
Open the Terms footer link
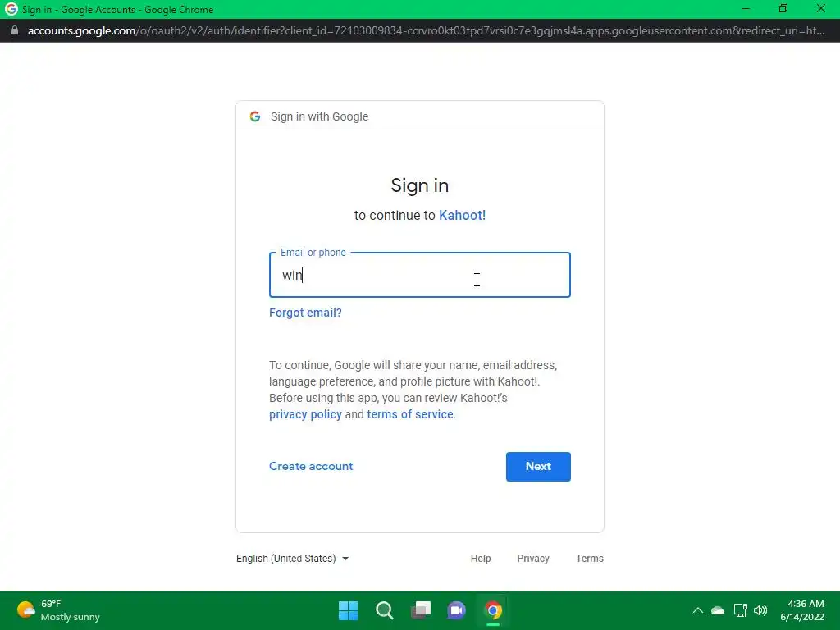point(589,558)
